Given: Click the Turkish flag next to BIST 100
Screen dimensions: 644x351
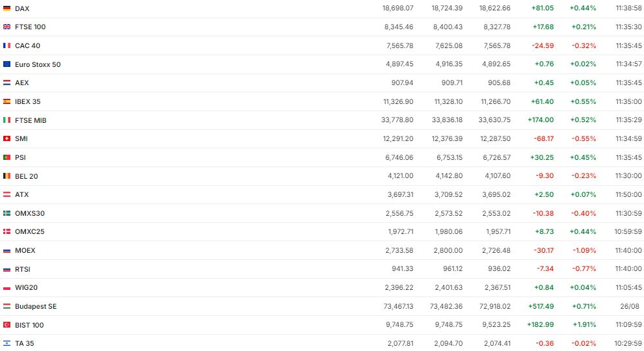Looking at the screenshot, I should point(7,325).
